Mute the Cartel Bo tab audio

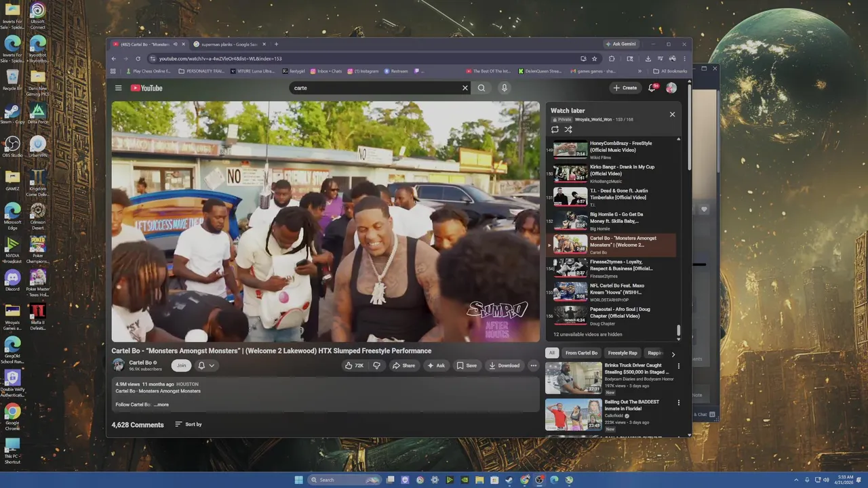[x=175, y=45]
